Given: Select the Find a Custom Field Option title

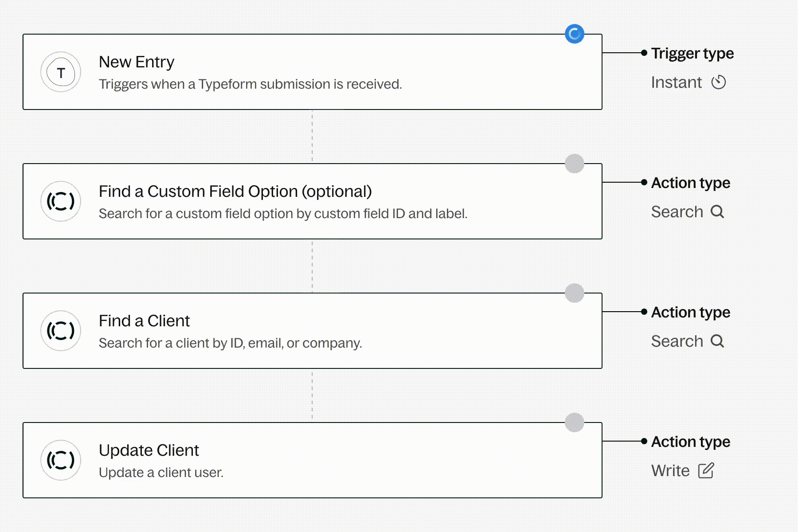Looking at the screenshot, I should point(235,192).
